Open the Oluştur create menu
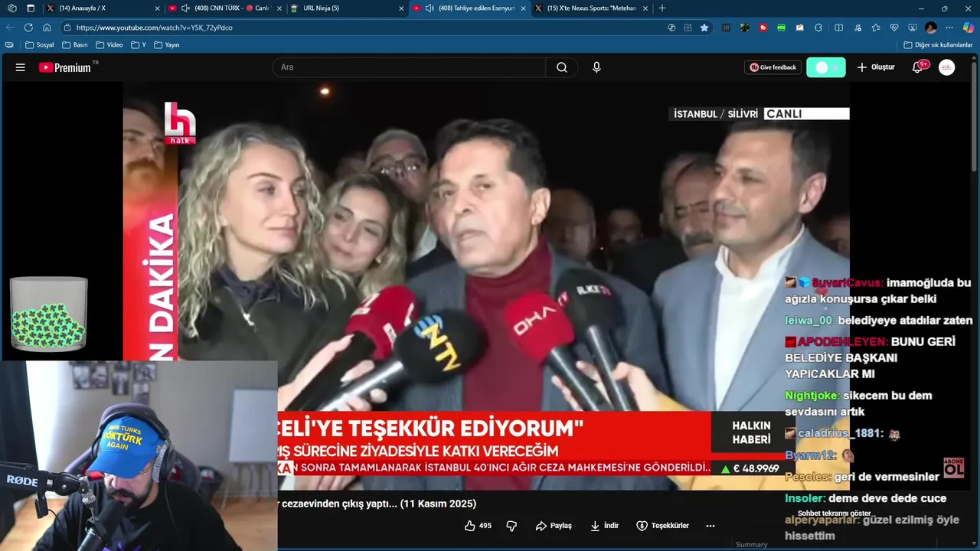The width and height of the screenshot is (980, 551). tap(875, 67)
